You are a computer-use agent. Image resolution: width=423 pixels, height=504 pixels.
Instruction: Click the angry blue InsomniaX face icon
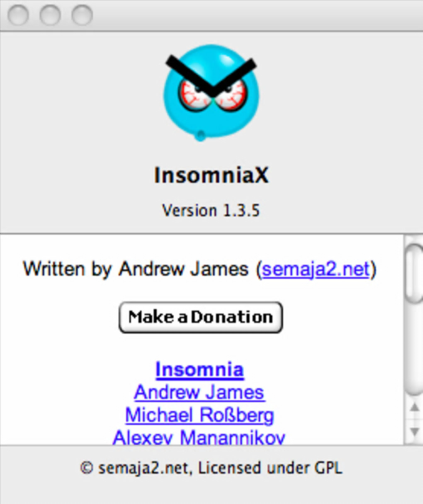pyautogui.click(x=211, y=93)
